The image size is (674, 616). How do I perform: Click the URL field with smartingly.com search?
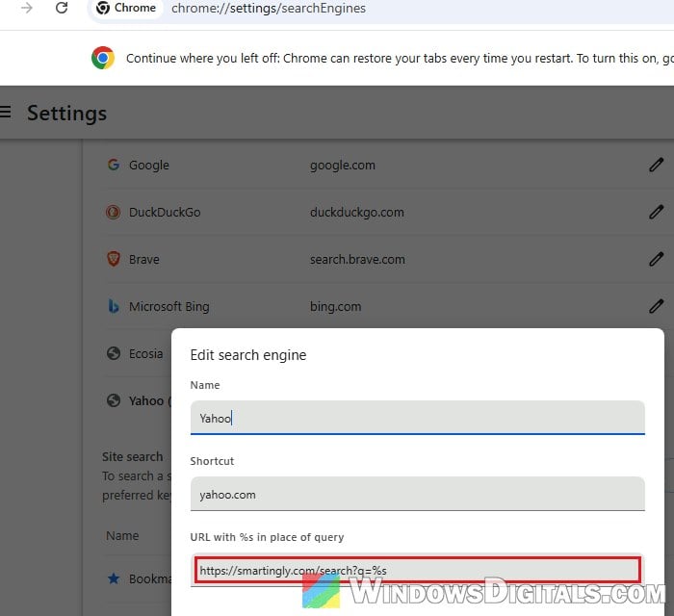click(x=417, y=570)
